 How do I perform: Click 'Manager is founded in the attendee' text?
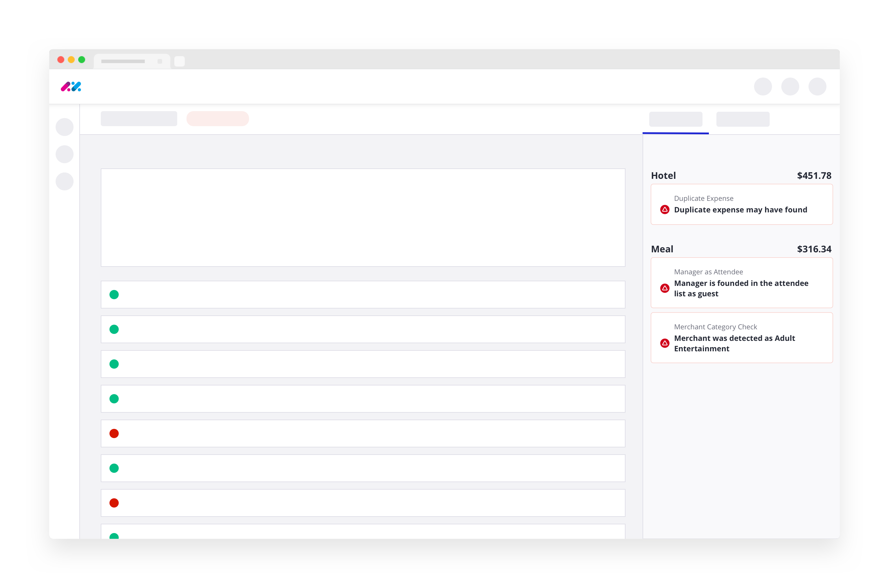tap(741, 283)
